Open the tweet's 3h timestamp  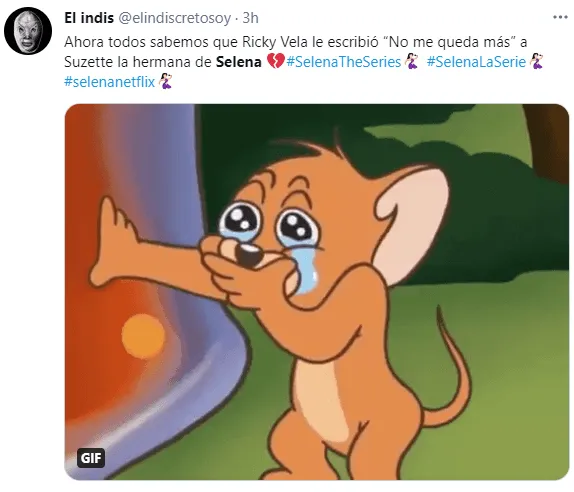(250, 18)
